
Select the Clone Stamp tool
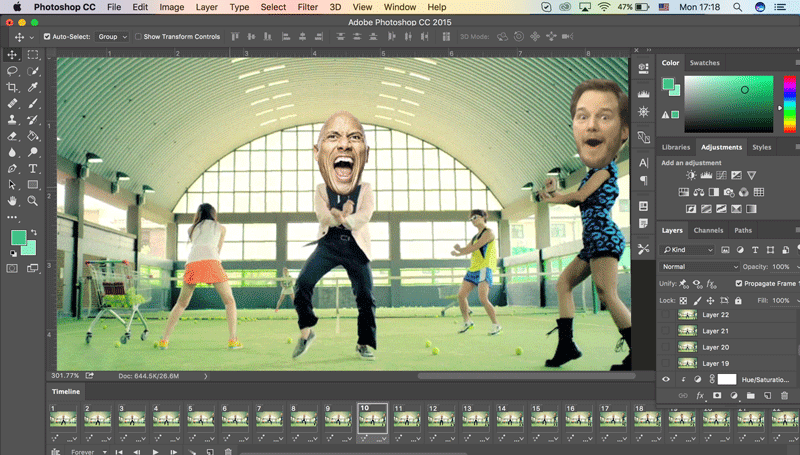click(12, 120)
